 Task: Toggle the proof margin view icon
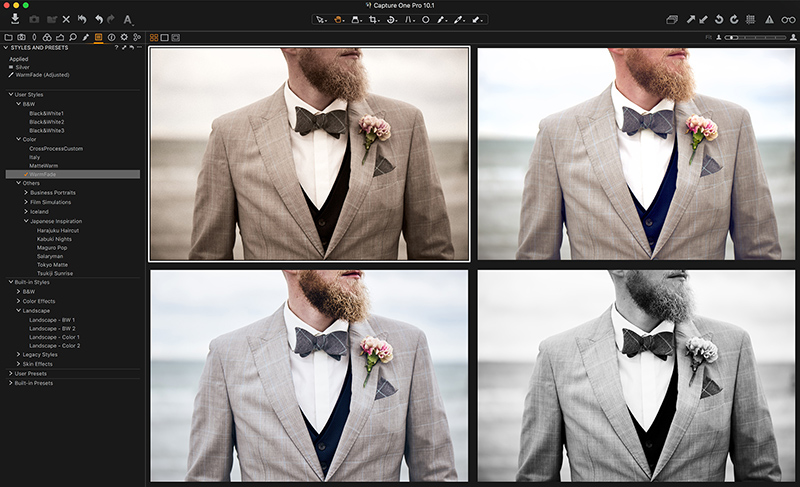tap(176, 38)
